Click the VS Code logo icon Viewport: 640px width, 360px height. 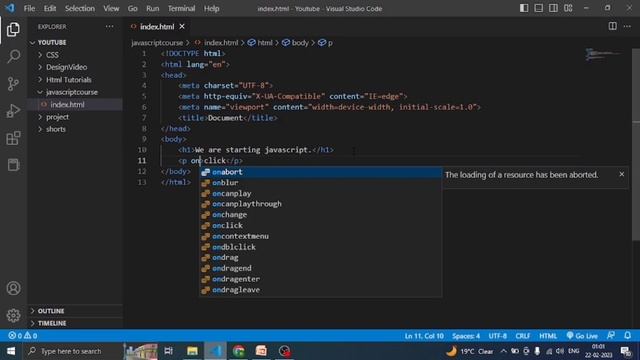(x=9, y=8)
